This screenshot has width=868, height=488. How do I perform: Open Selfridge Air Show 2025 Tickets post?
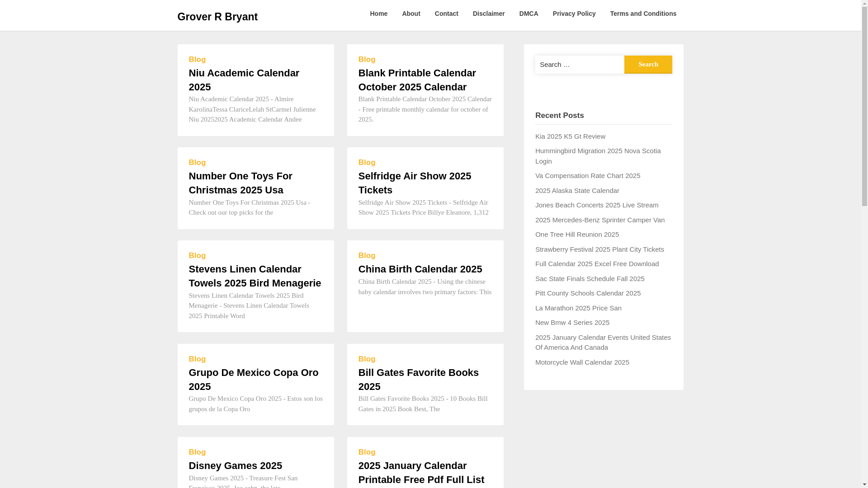(x=415, y=183)
